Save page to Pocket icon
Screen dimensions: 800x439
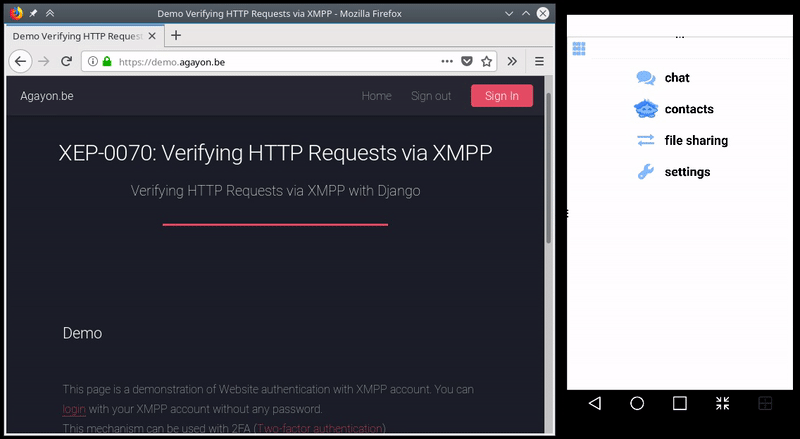tap(467, 61)
